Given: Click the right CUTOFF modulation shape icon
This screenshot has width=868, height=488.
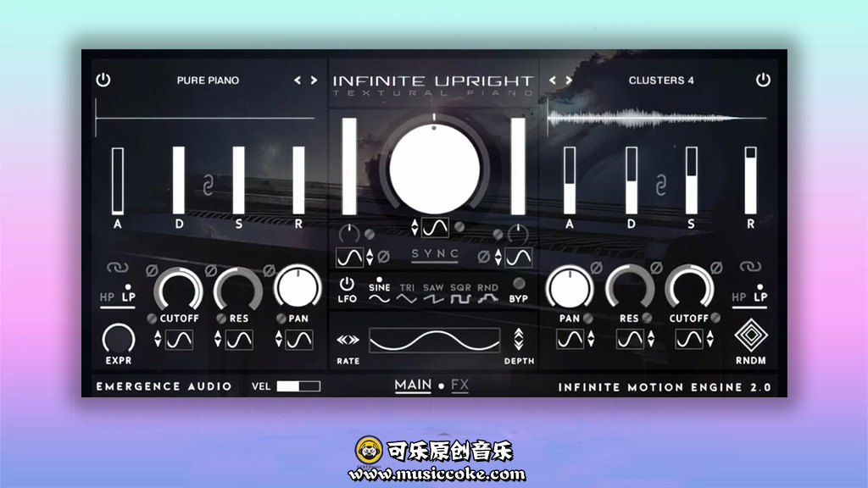Looking at the screenshot, I should pos(689,339).
